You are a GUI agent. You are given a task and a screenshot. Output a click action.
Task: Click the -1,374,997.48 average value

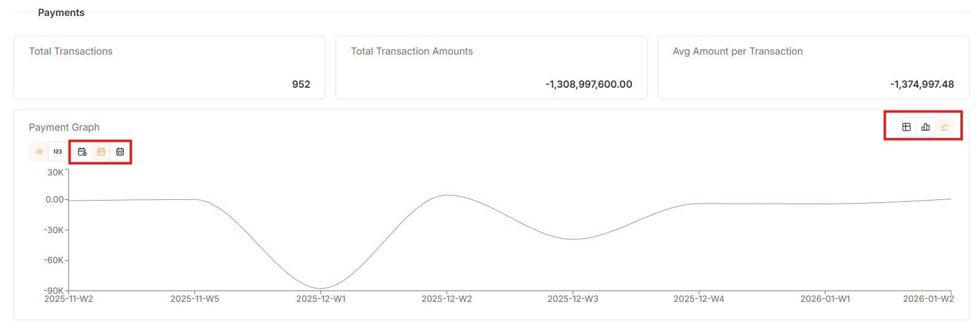coord(922,84)
